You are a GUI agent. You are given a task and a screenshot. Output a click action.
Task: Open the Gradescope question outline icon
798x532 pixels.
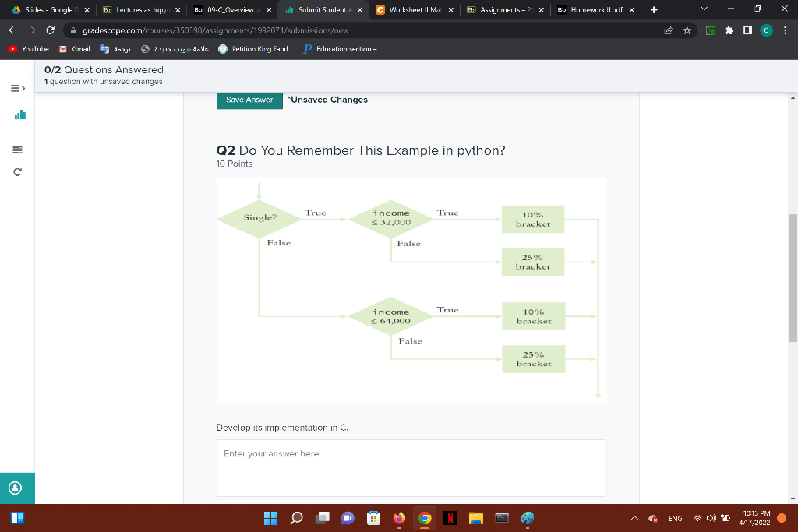point(17,150)
